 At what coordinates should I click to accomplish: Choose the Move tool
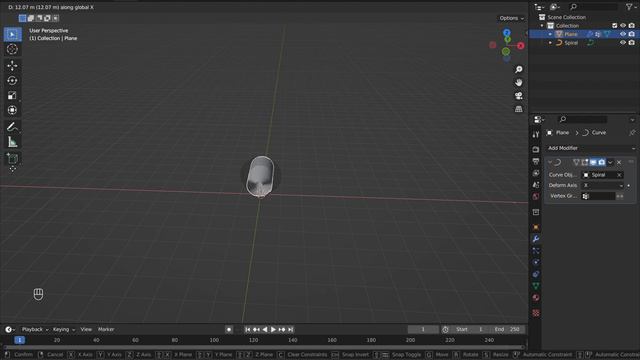coord(12,65)
